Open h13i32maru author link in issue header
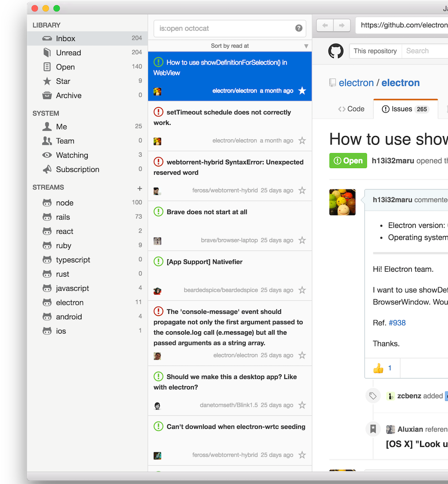The height and width of the screenshot is (484, 448). coord(393,161)
